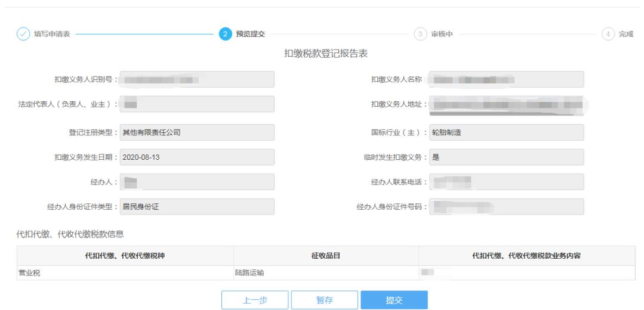Click the 法定代表人 field
The height and width of the screenshot is (310, 644).
(197, 104)
